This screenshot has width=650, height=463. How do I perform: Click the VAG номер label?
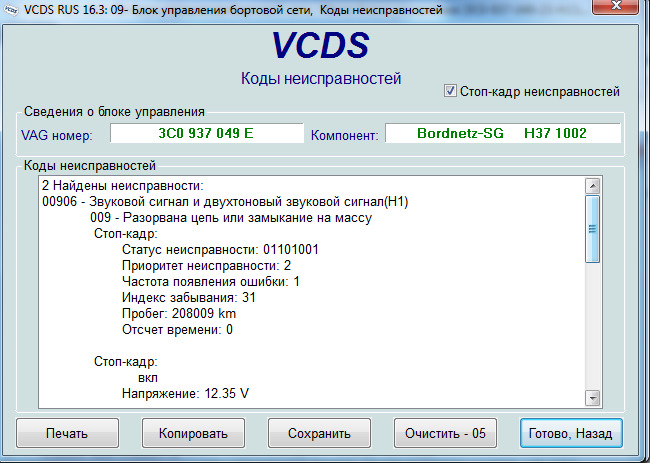pos(57,135)
